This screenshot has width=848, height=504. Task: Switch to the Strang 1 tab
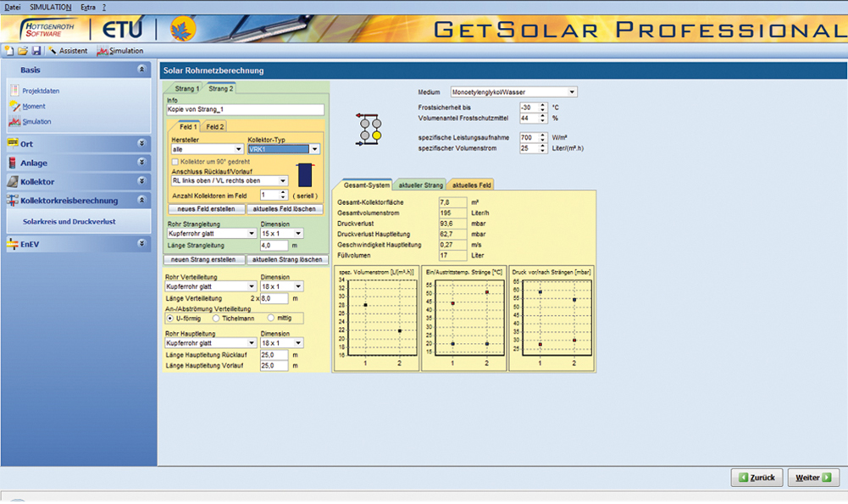186,88
